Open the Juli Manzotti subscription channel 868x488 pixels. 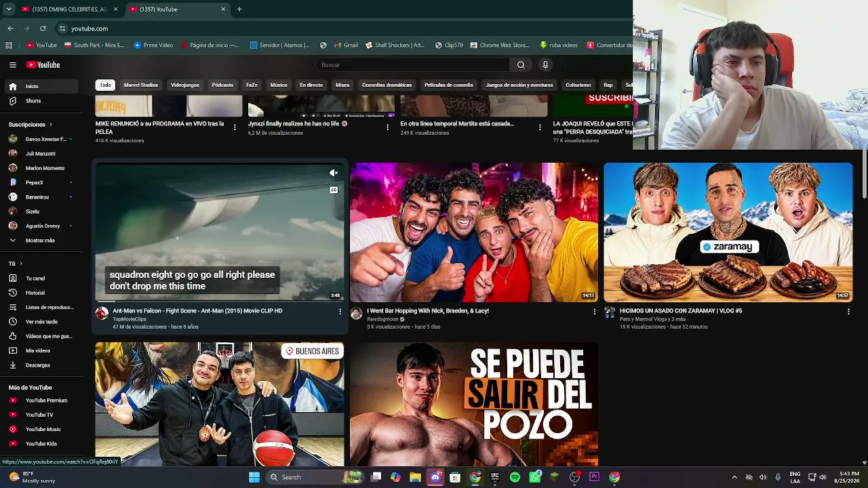(41, 154)
